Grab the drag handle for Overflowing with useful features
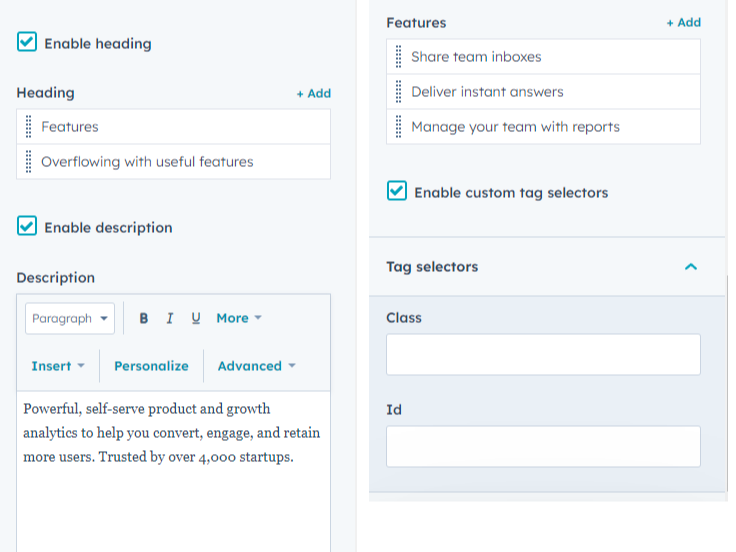This screenshot has height=552, width=736. pyautogui.click(x=29, y=162)
